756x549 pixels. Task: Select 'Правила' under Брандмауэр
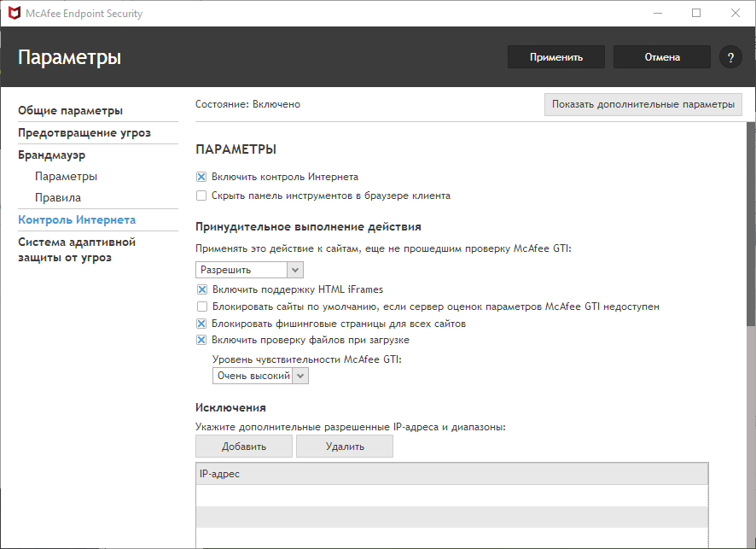58,197
